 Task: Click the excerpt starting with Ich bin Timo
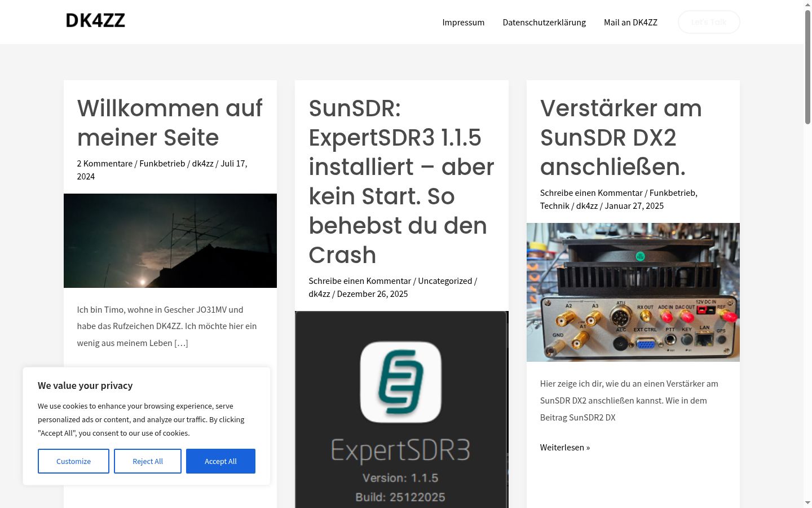tap(167, 326)
